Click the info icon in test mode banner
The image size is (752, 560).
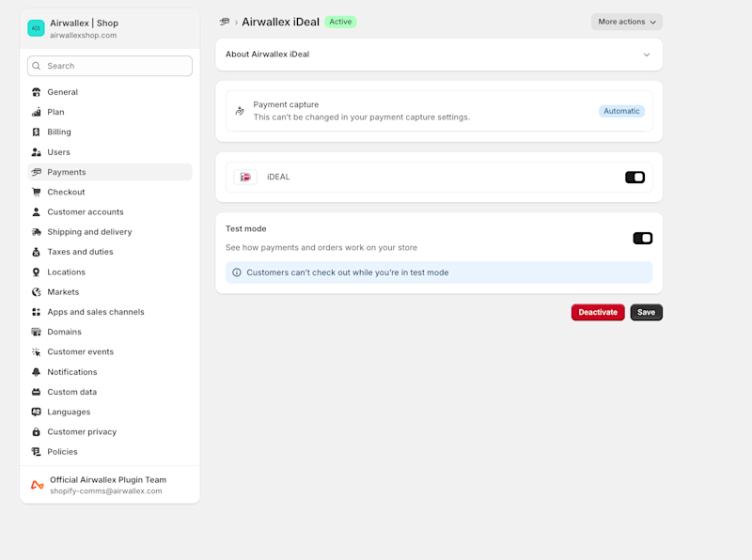click(x=237, y=272)
